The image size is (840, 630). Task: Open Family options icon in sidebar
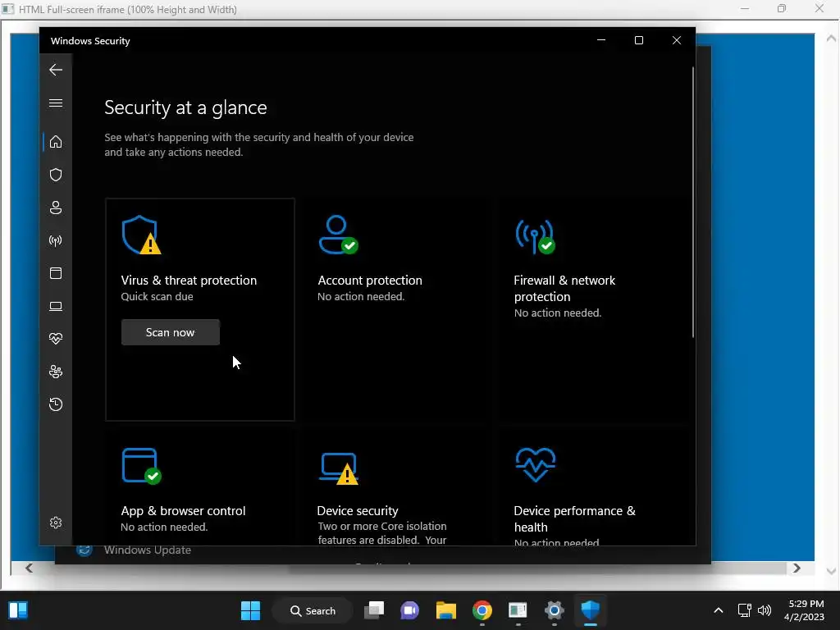click(56, 372)
